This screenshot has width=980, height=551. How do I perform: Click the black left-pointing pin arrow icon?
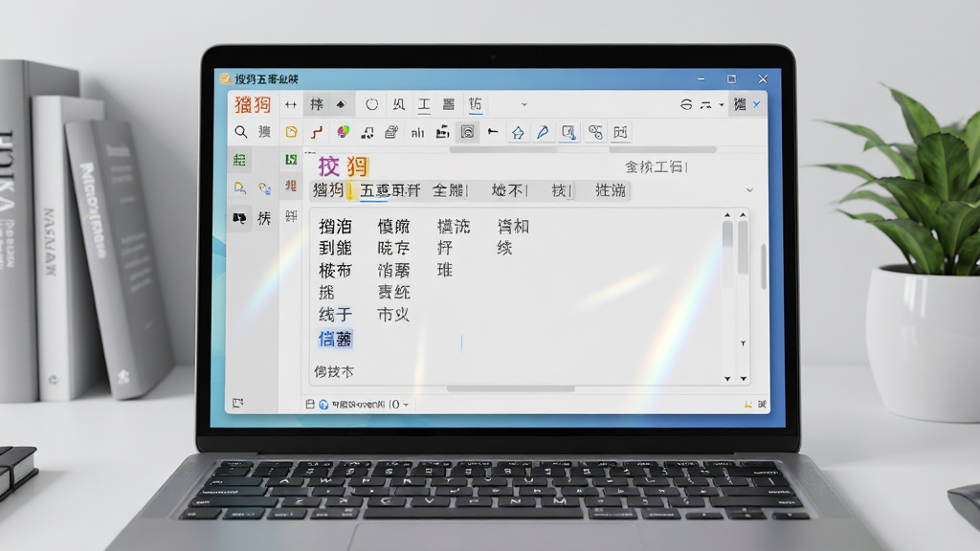[493, 131]
